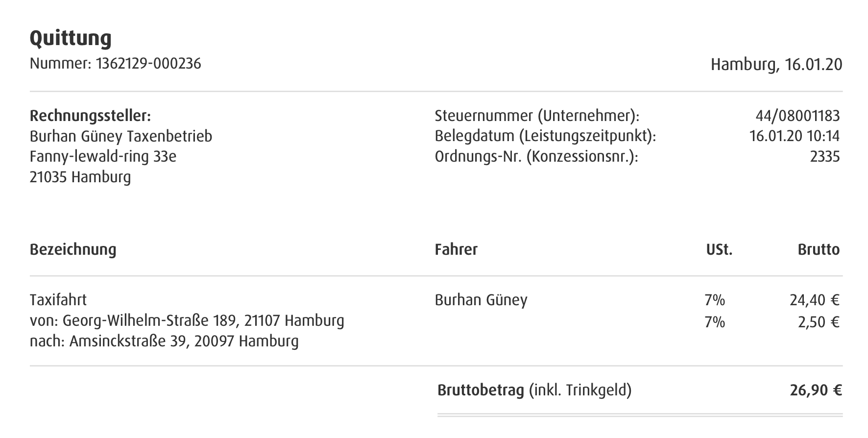
Task: Click the Fanny-lewald-ring 33e address line
Action: click(x=103, y=157)
